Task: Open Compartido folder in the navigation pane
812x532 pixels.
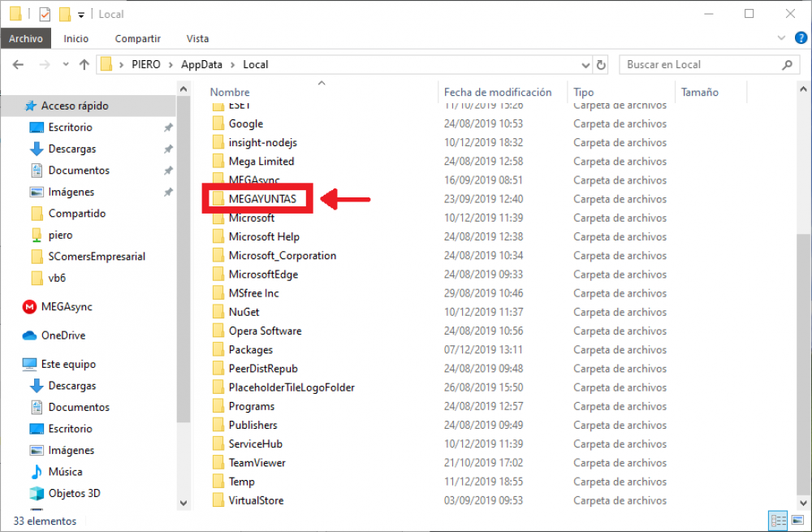Action: [76, 214]
